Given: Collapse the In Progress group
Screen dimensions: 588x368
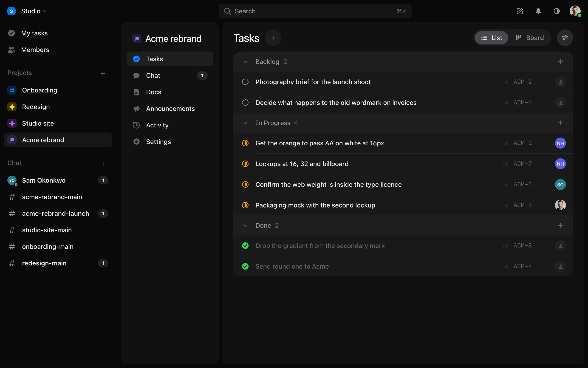Looking at the screenshot, I should click(245, 123).
